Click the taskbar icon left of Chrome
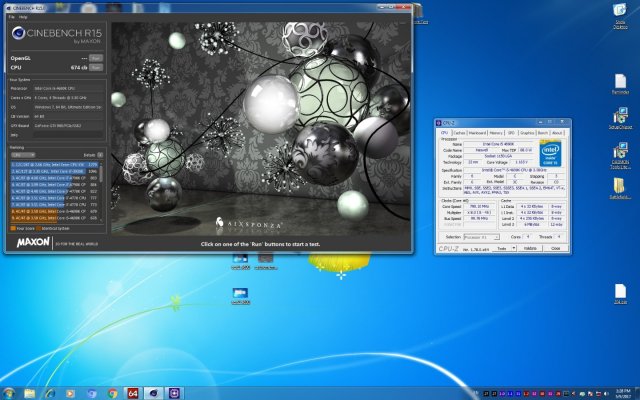The width and height of the screenshot is (640, 400). [91, 393]
